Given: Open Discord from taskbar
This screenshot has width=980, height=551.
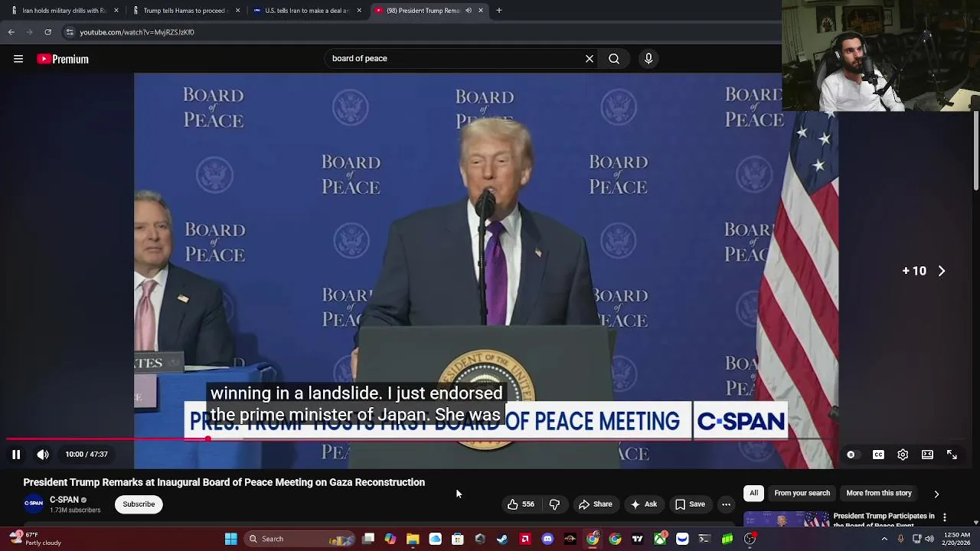Looking at the screenshot, I should [547, 539].
